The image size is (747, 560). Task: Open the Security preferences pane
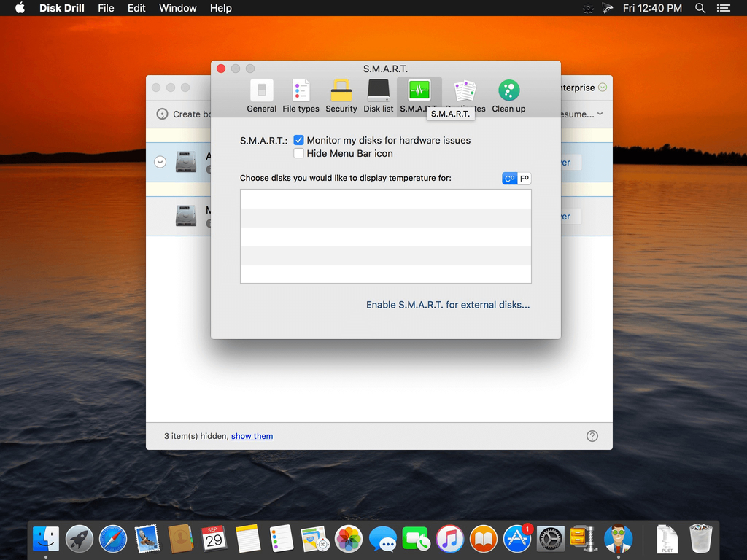(341, 96)
